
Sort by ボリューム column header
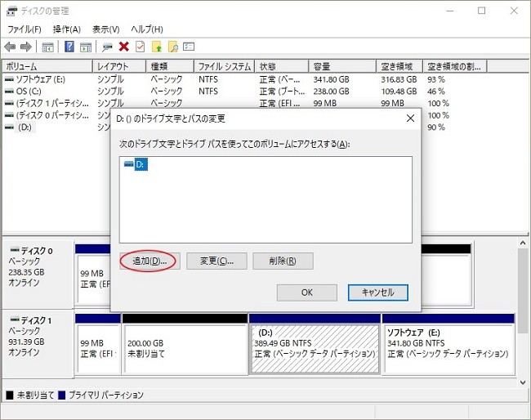point(47,66)
